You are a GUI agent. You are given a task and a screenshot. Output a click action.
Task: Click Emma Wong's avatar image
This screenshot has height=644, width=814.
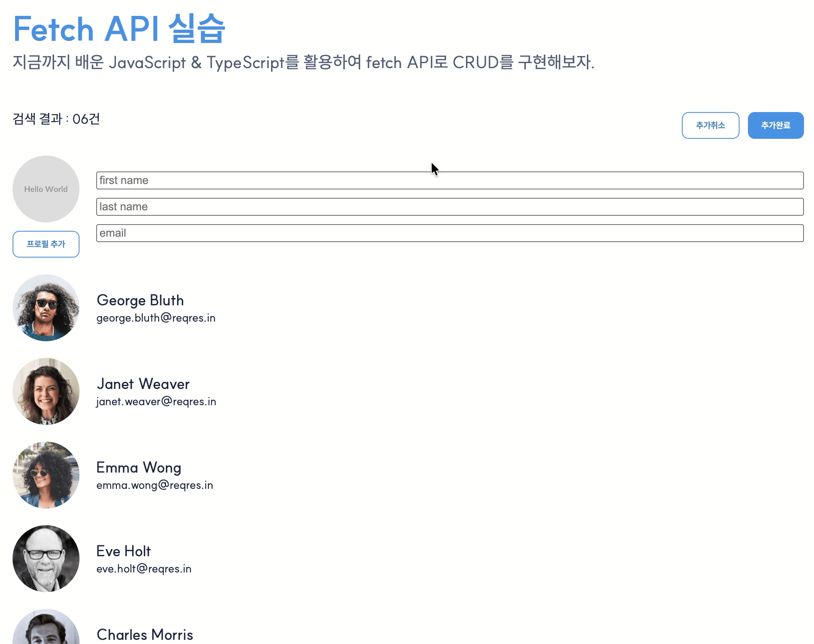pos(46,475)
